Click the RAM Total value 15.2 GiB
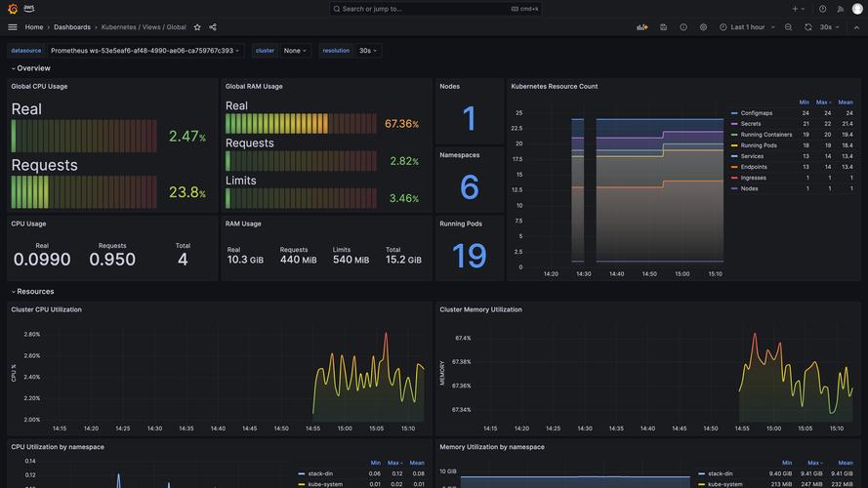 coord(403,260)
